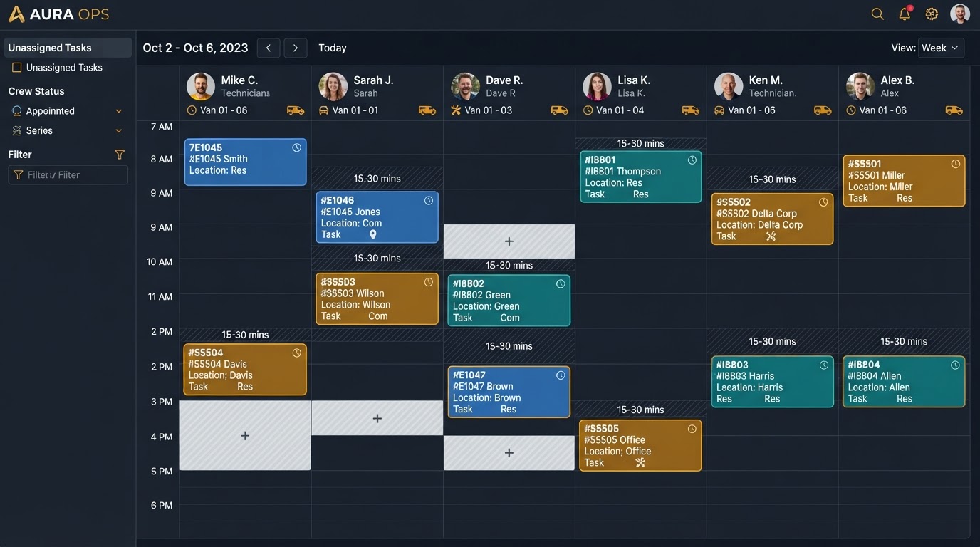Open the notifications bell
This screenshot has height=547, width=980.
pyautogui.click(x=905, y=14)
